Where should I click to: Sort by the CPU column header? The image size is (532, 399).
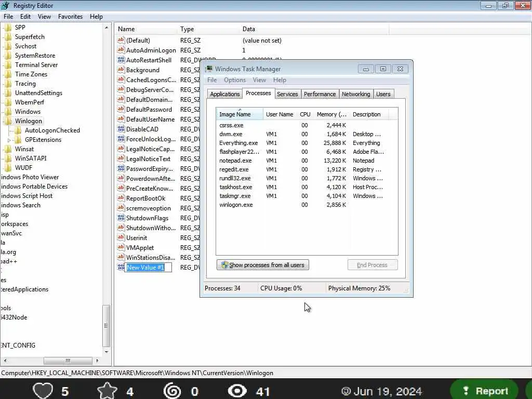click(305, 114)
